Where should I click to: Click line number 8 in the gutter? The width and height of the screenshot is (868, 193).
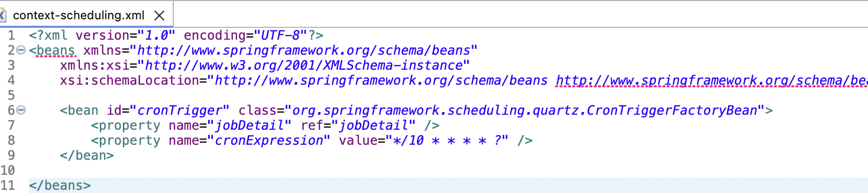[11, 140]
